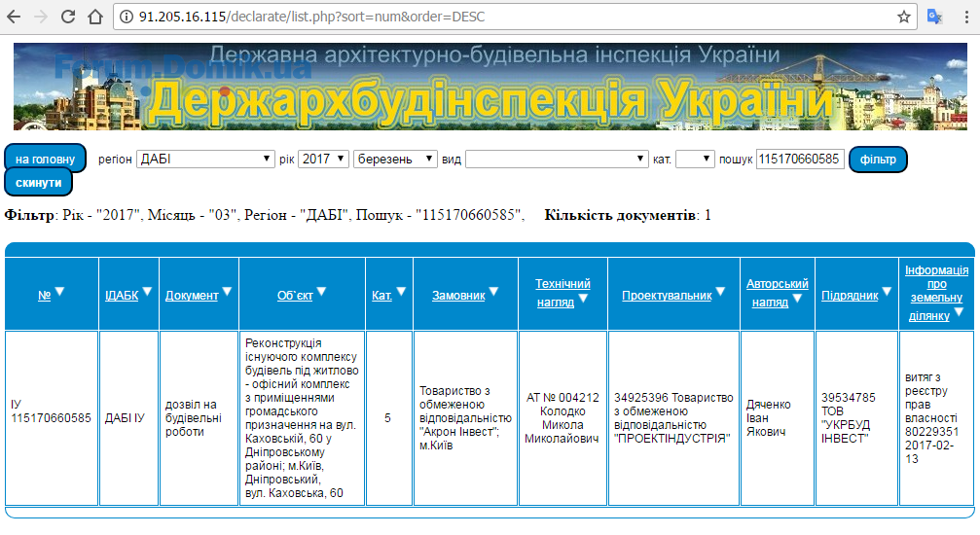This screenshot has height=535, width=980.
Task: Click the address bar URL
Action: 311,17
